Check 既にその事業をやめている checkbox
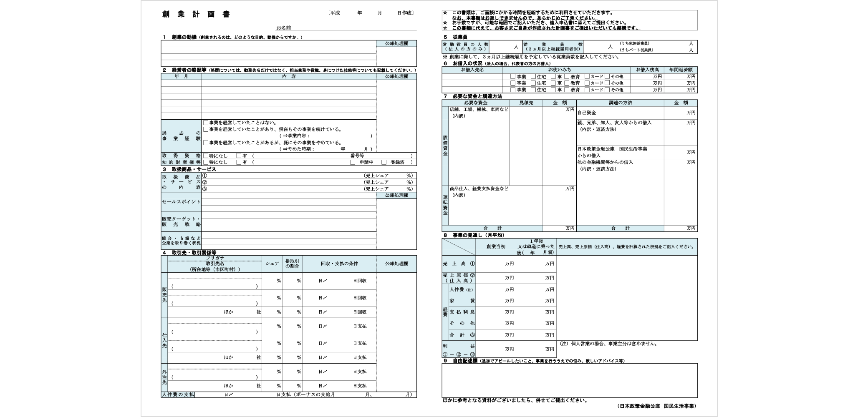This screenshot has width=868, height=417. coord(205,143)
